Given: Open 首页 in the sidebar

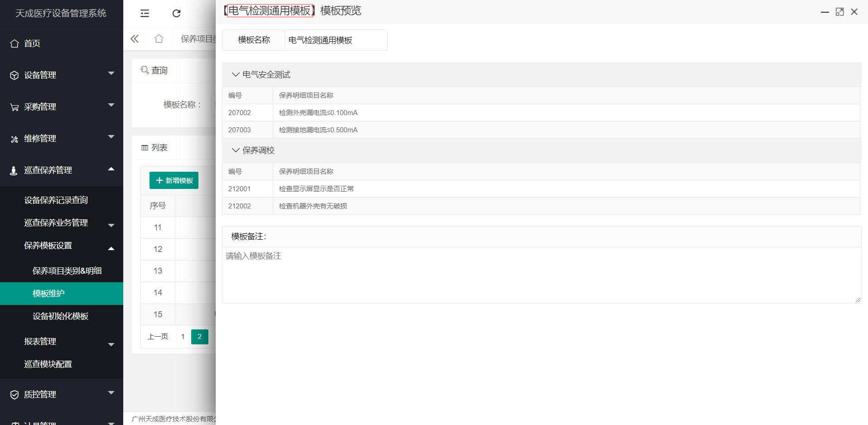Looking at the screenshot, I should click(32, 43).
